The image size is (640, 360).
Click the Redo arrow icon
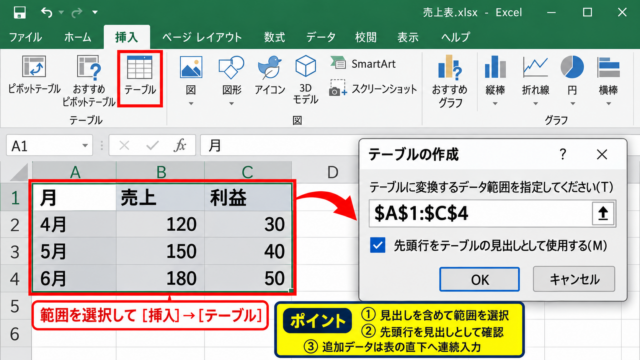76,13
